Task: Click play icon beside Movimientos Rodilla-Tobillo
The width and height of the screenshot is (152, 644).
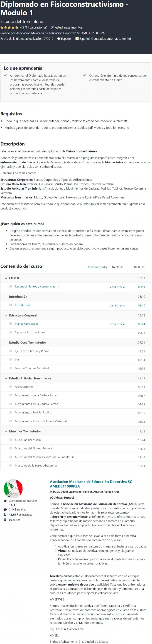Action: [x=11, y=413]
